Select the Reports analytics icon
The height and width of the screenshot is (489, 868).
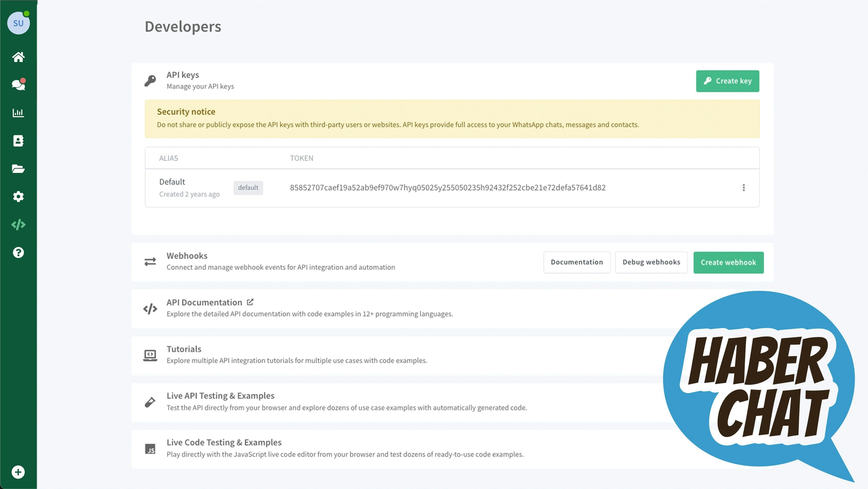(18, 113)
